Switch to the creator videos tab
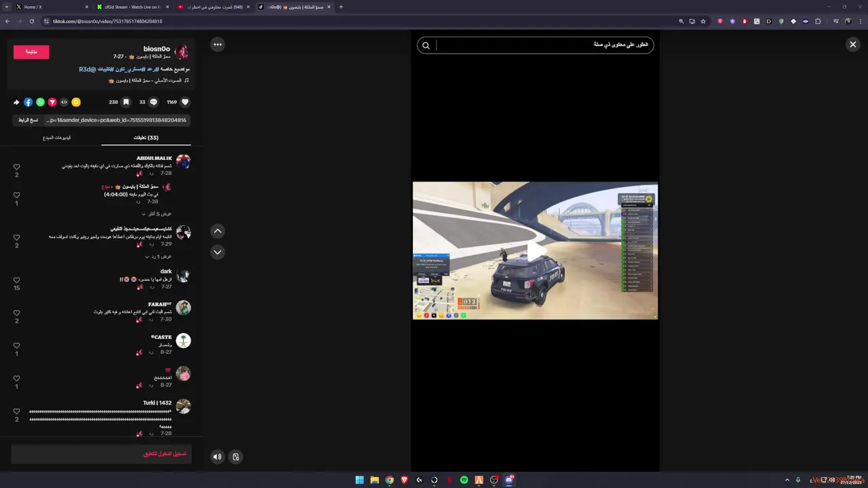Image resolution: width=868 pixels, height=488 pixels. pyautogui.click(x=57, y=138)
